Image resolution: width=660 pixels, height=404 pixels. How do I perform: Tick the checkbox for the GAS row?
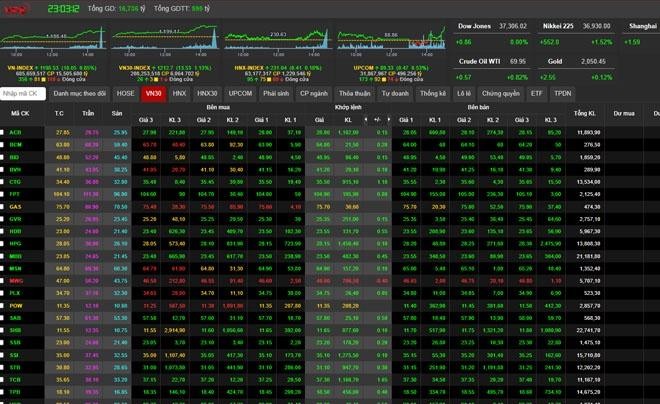pos(2,207)
